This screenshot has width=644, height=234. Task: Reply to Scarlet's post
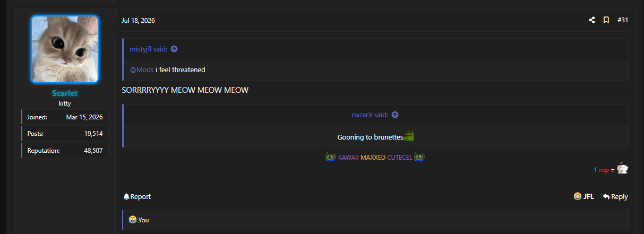(x=615, y=196)
